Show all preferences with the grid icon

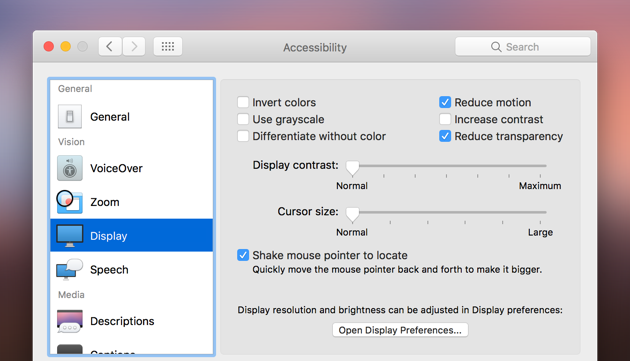pyautogui.click(x=168, y=47)
